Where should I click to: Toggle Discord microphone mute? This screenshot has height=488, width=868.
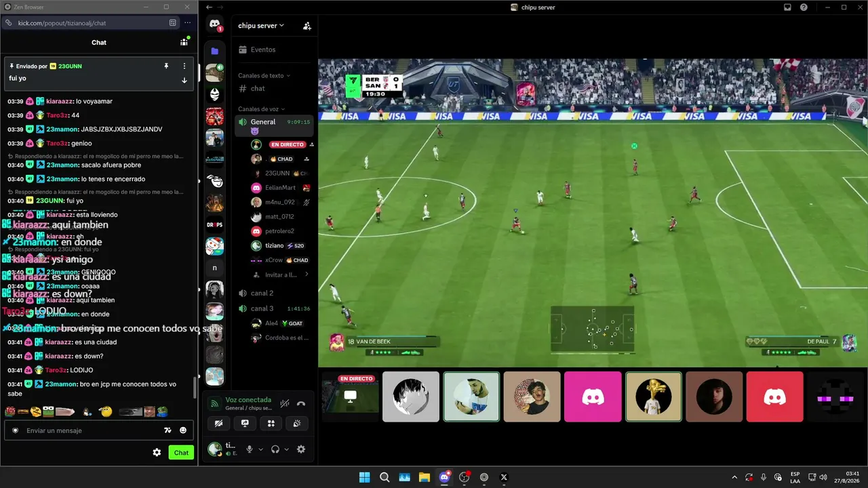pos(250,449)
